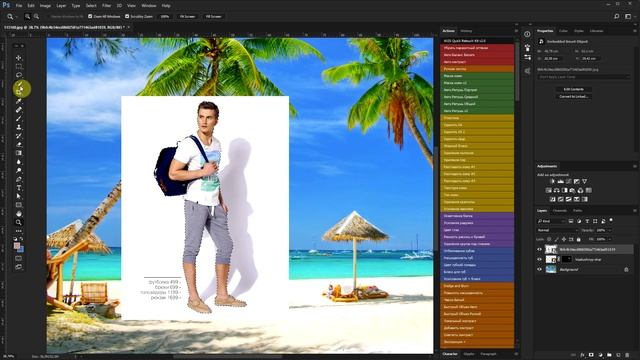The image size is (640, 360).
Task: Toggle lock all layer icon
Action: click(578, 239)
